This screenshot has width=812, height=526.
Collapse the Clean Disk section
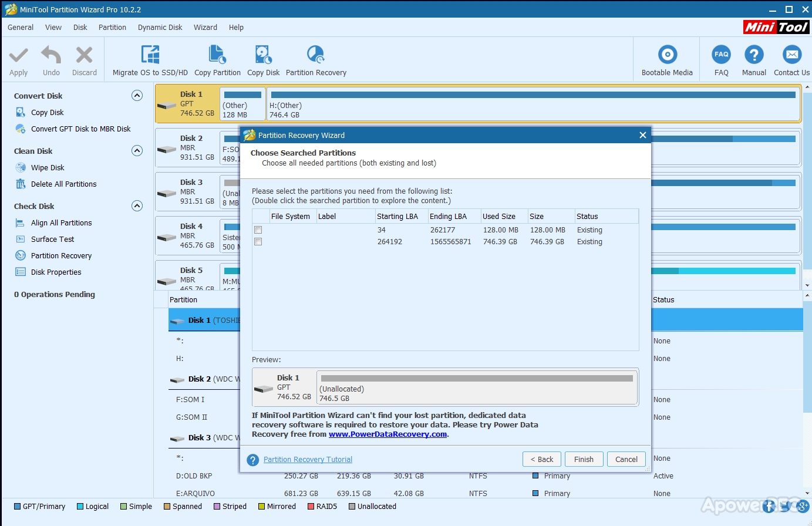tap(137, 151)
